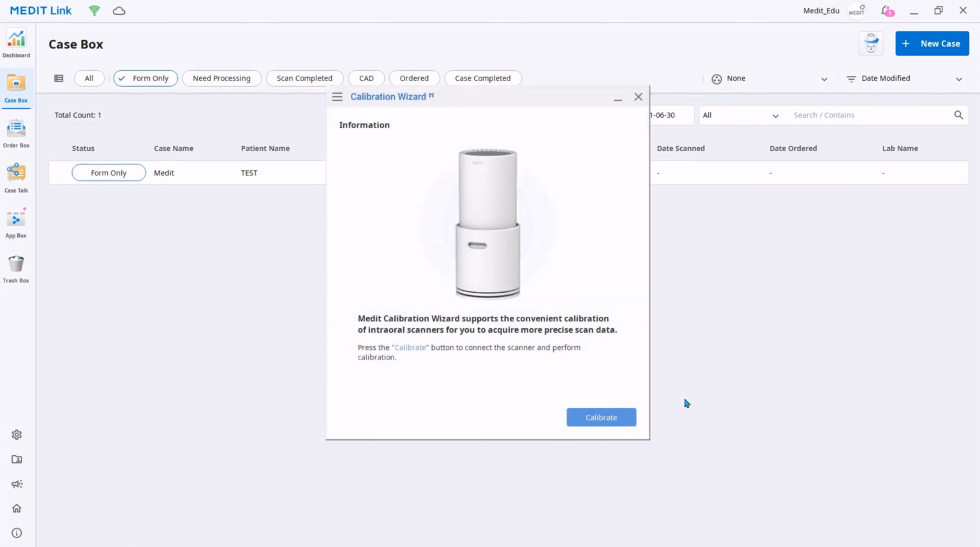Viewport: 980px width, 547px height.
Task: Click the MEDIT Link logo
Action: pyautogui.click(x=41, y=11)
